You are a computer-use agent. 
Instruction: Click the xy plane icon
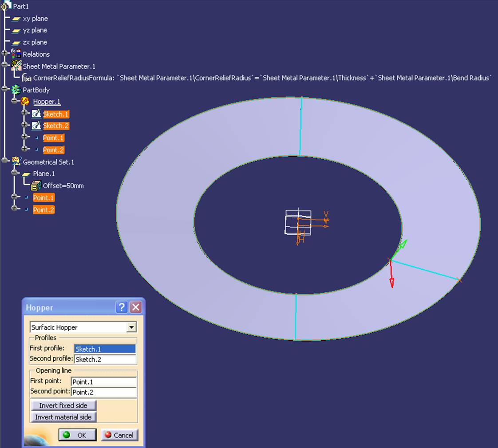(16, 19)
